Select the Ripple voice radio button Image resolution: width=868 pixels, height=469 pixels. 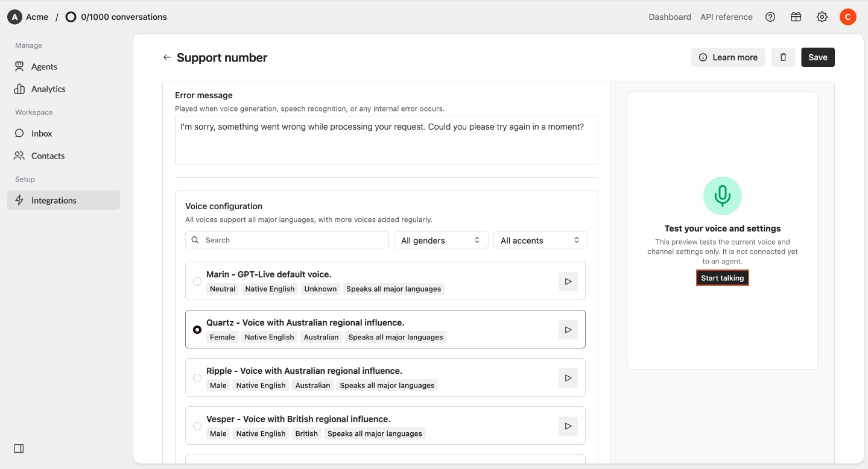coord(197,378)
